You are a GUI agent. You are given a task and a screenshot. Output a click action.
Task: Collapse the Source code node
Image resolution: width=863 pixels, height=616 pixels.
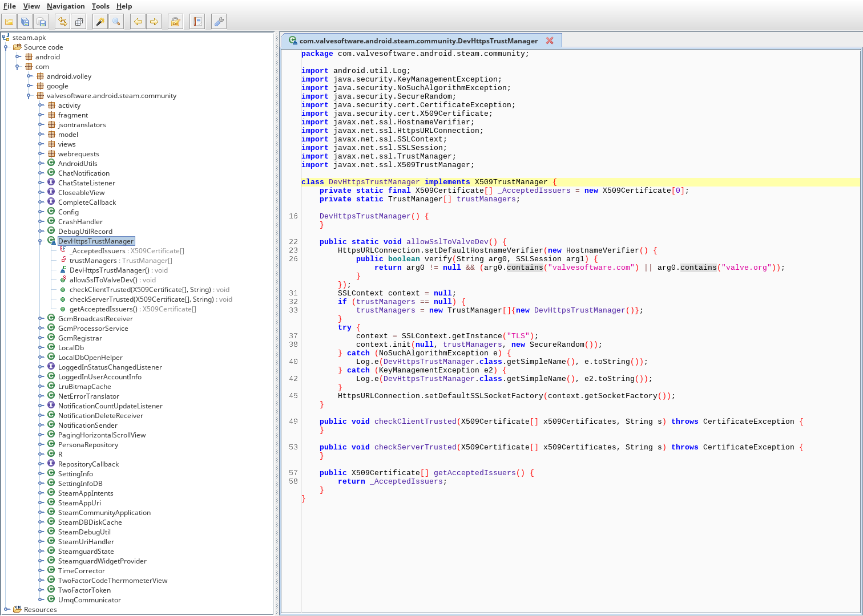pyautogui.click(x=6, y=47)
